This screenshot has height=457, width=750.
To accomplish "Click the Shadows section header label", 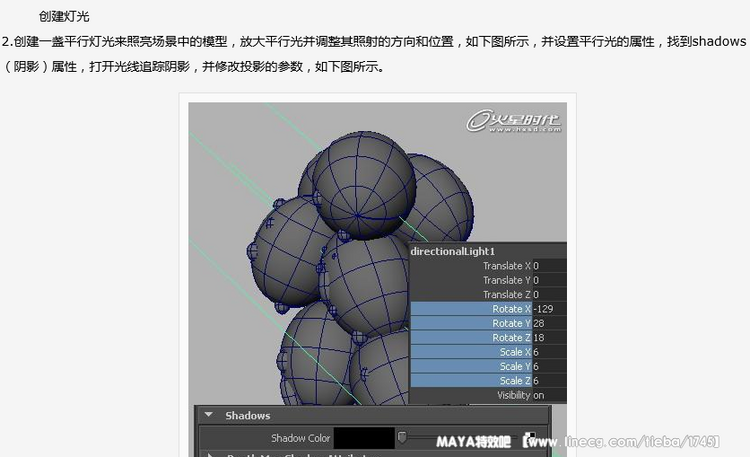I will [x=247, y=415].
